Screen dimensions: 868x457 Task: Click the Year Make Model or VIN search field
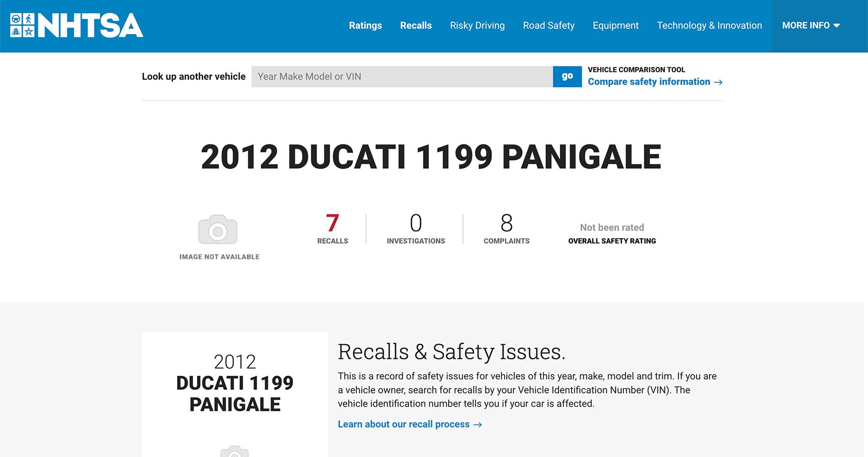pyautogui.click(x=401, y=76)
